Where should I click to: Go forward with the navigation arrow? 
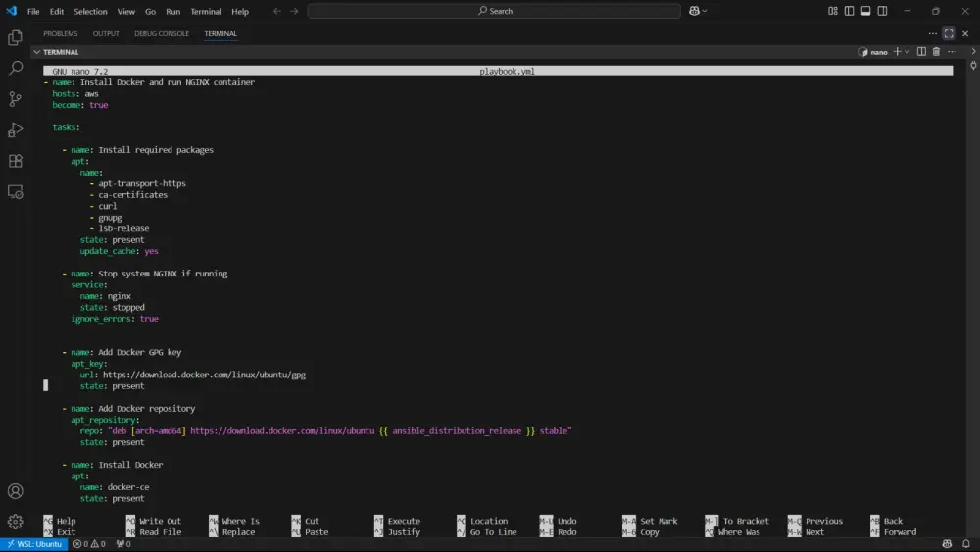point(294,11)
